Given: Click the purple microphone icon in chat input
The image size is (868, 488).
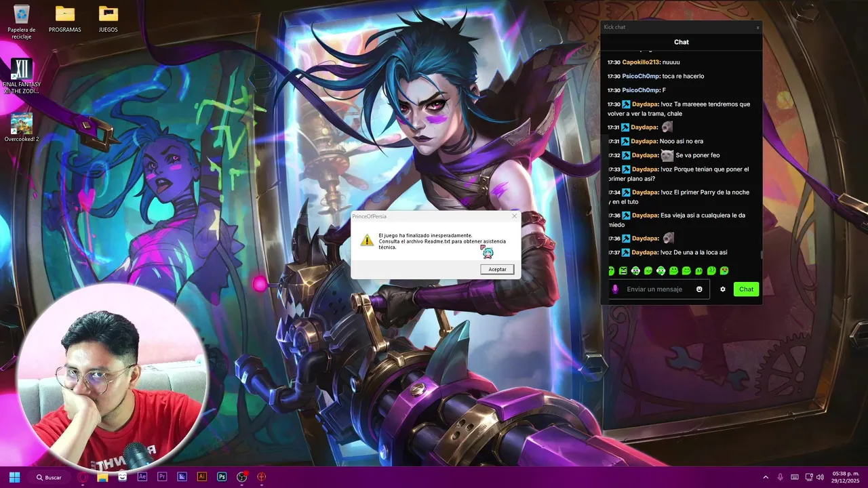Looking at the screenshot, I should click(615, 289).
